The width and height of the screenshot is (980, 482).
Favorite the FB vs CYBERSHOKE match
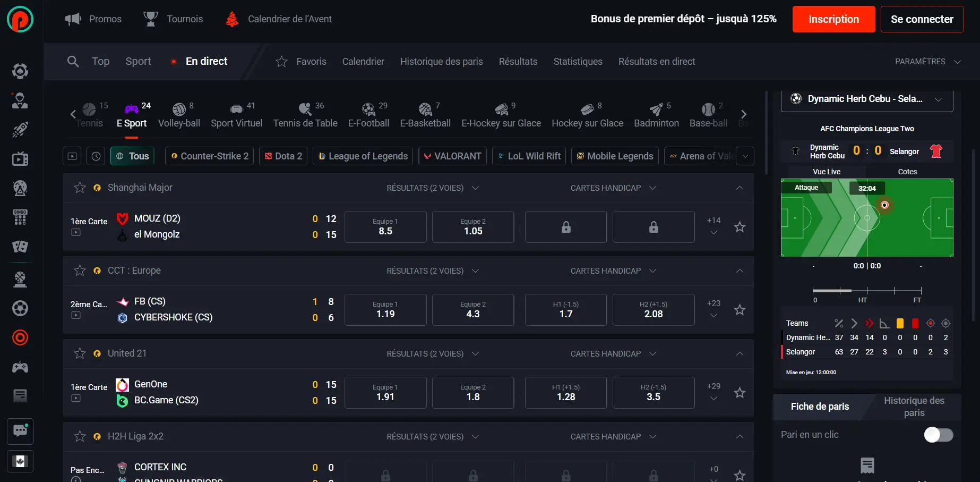[x=740, y=310]
